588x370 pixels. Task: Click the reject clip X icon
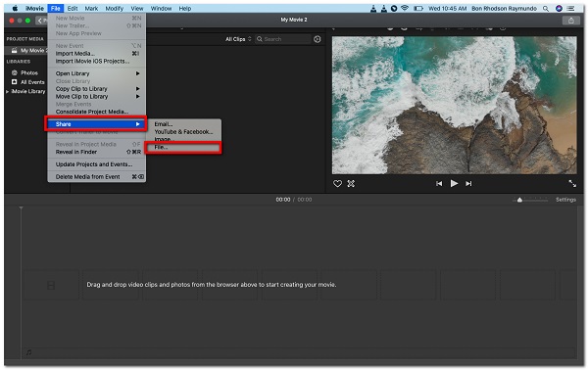(x=351, y=183)
